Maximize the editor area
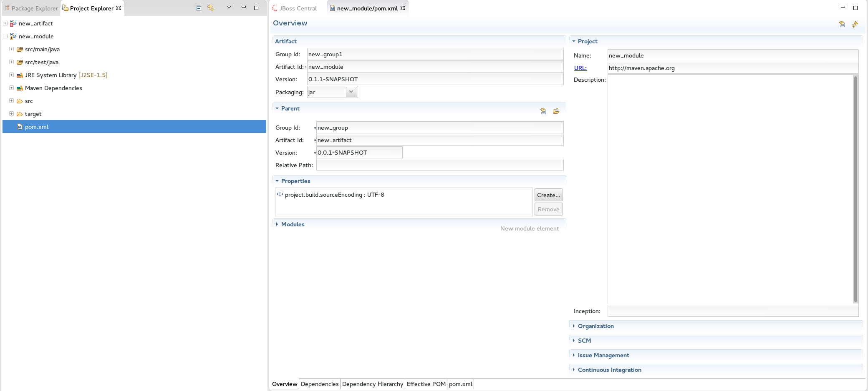 coord(855,8)
